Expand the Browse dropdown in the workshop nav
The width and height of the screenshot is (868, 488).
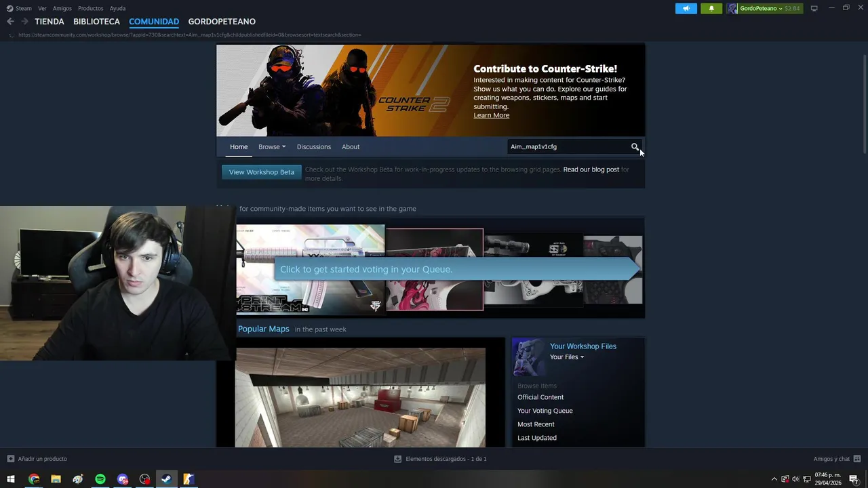[x=272, y=146]
